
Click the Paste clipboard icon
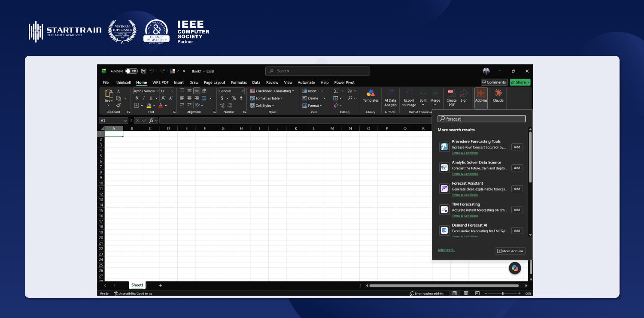109,93
